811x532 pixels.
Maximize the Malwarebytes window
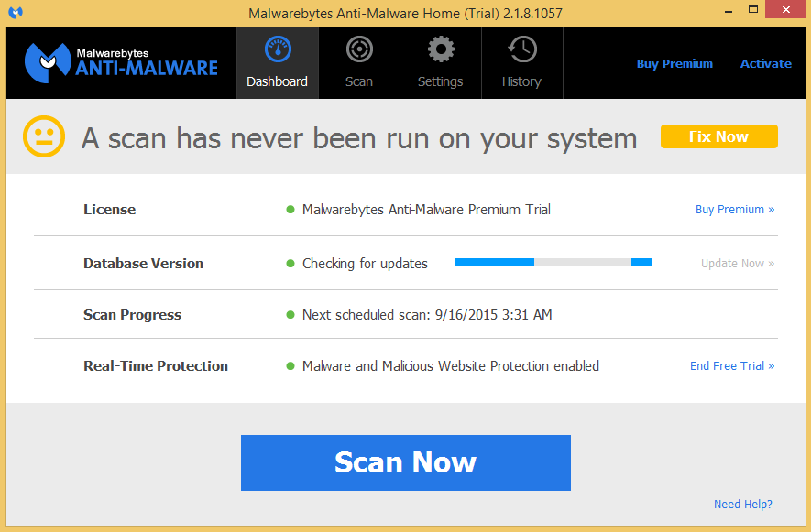(753, 9)
